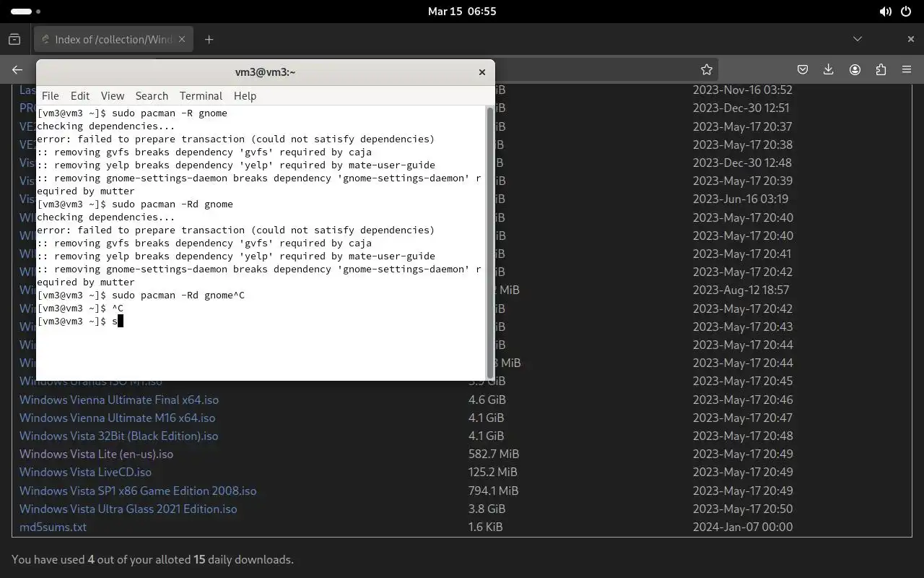This screenshot has width=924, height=578.
Task: Click the first 'sudo pacman -R gnome' command line
Action: pos(132,113)
